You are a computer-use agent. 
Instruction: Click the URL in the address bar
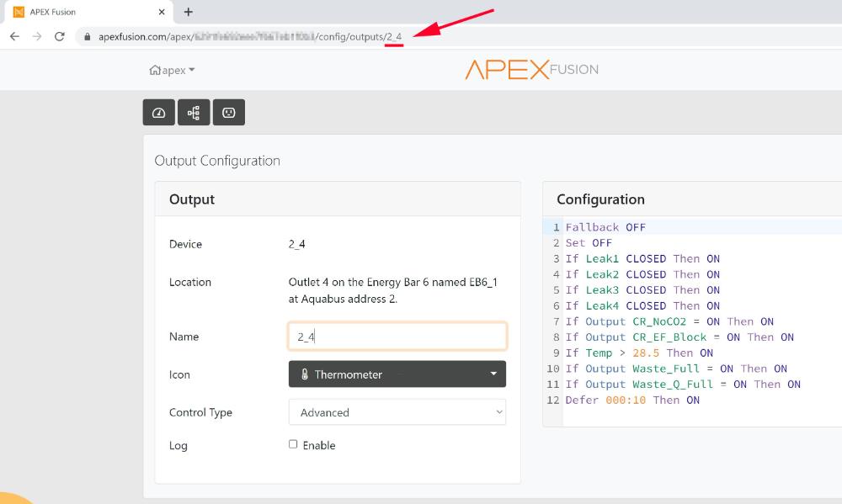tap(253, 37)
